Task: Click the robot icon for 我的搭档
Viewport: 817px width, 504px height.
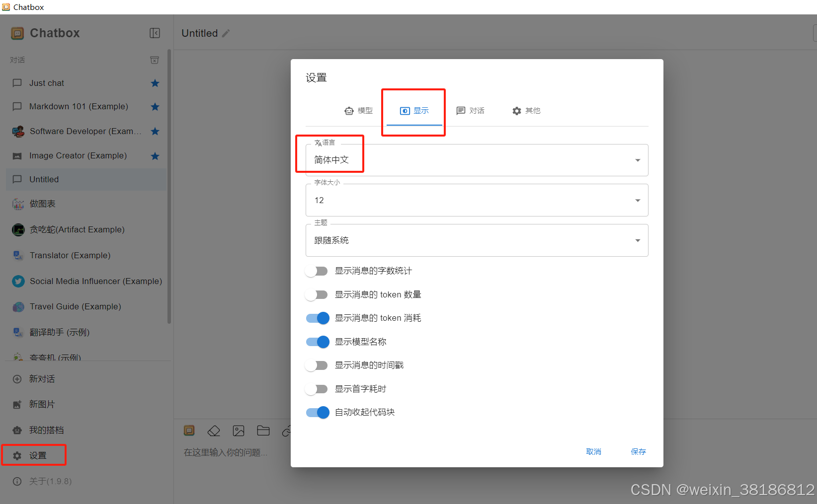Action: tap(17, 430)
